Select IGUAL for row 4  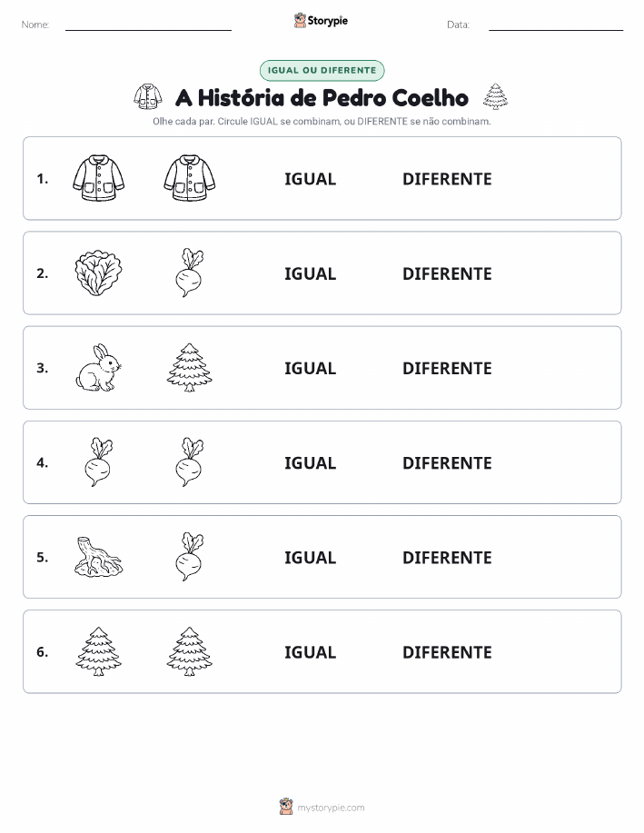point(311,462)
